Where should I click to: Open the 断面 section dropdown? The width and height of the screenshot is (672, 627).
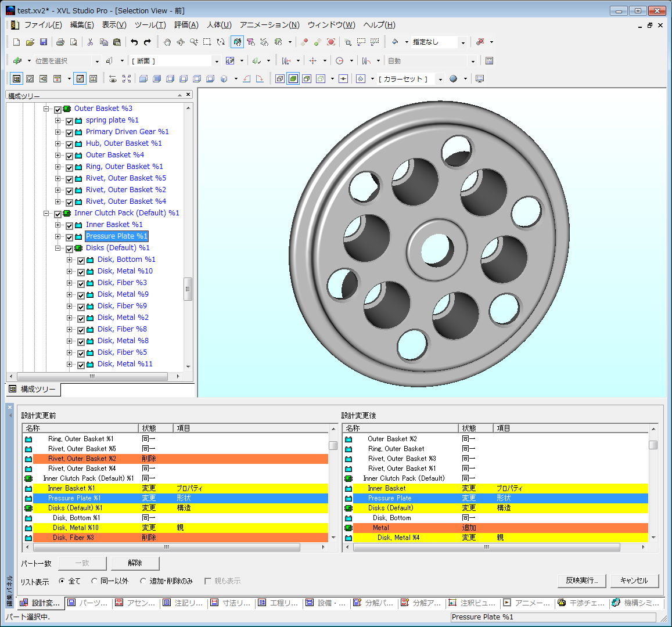217,61
